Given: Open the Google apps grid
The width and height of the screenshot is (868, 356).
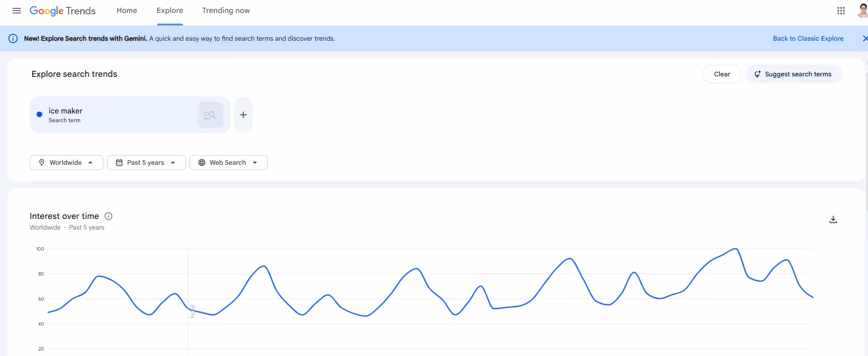Looking at the screenshot, I should (841, 10).
